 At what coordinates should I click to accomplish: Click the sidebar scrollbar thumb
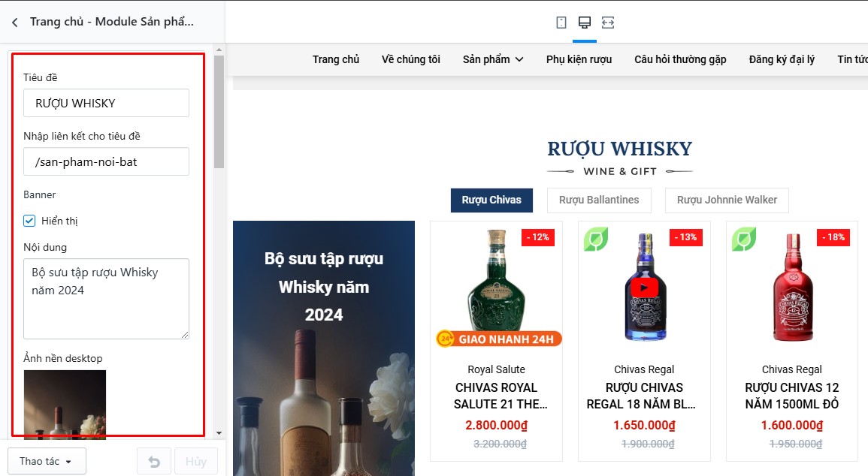click(219, 112)
